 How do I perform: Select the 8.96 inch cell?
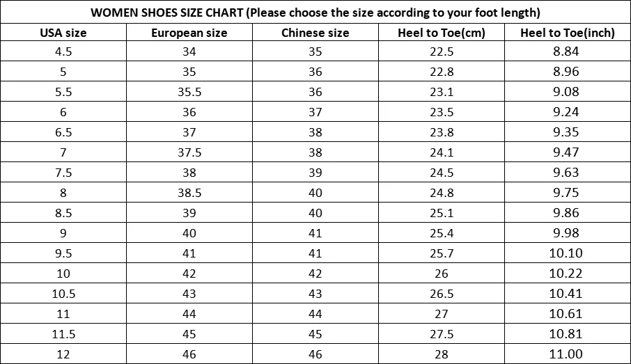point(568,71)
